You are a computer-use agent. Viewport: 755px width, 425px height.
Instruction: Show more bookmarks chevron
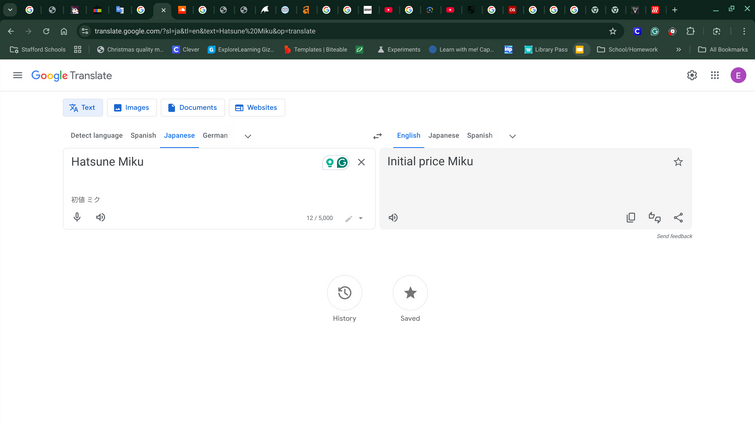click(678, 50)
